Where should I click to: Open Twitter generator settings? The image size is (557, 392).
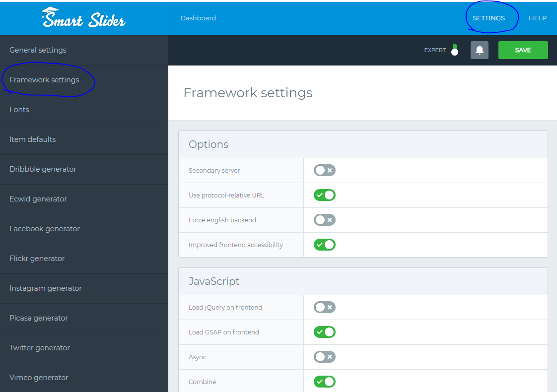[84, 348]
